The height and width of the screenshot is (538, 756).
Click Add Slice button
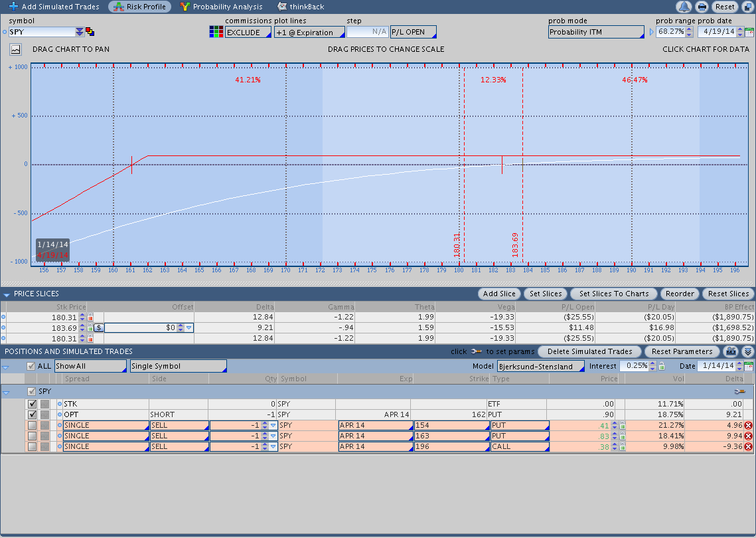(499, 294)
